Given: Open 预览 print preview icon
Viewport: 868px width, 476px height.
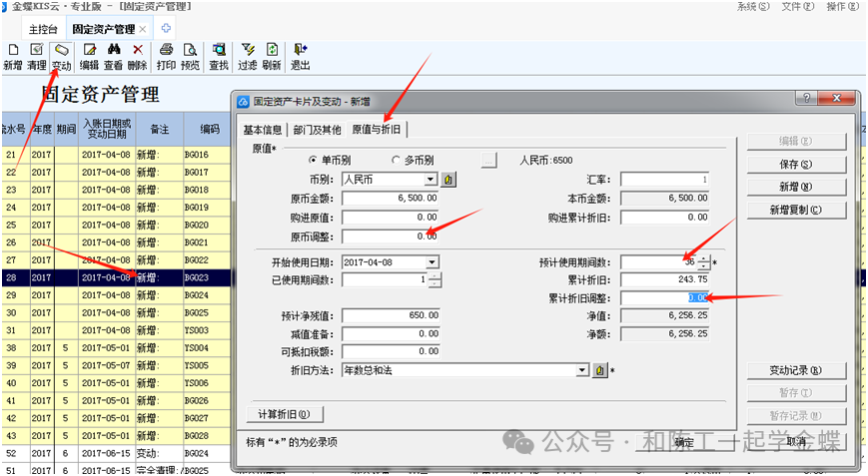Looking at the screenshot, I should [x=190, y=50].
